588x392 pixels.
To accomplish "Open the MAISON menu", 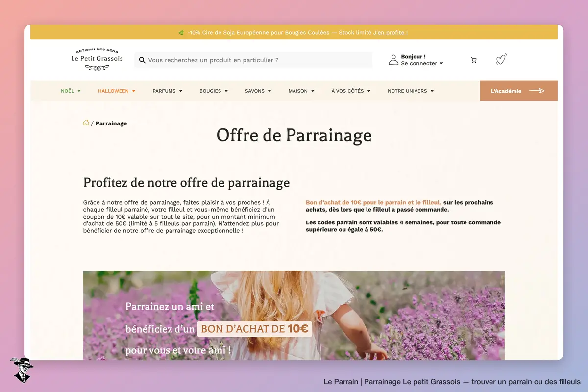I will (x=301, y=91).
